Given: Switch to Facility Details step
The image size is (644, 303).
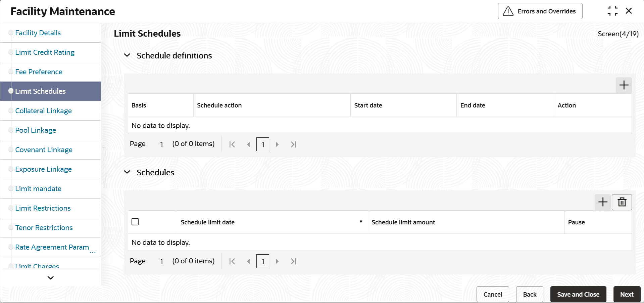Looking at the screenshot, I should tap(38, 33).
